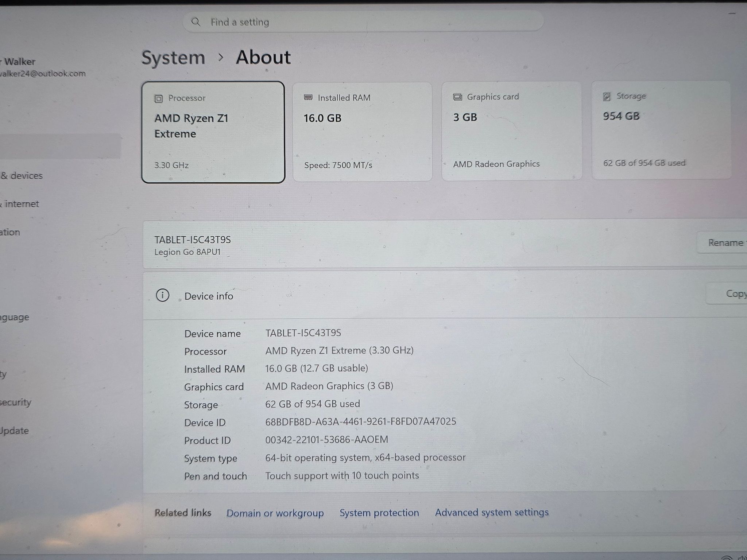
Task: Click '16.0 GB (12.7 GB usable)' value
Action: 316,368
